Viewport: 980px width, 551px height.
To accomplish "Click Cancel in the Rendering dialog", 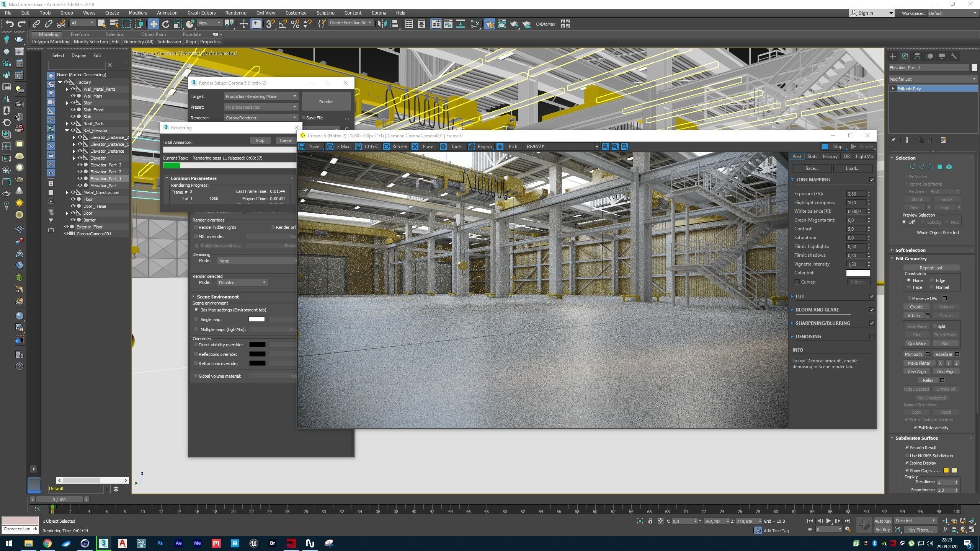I will coord(286,140).
